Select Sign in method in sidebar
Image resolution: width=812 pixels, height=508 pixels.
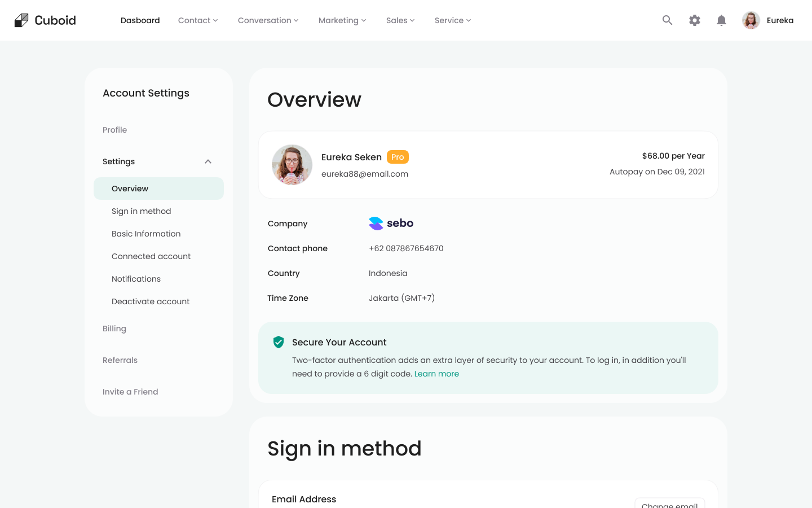[141, 211]
